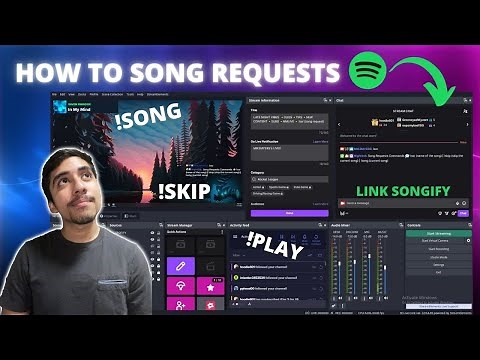Pop out the Stream Information dock
Screen dimensions: 480x360
tap(325, 100)
